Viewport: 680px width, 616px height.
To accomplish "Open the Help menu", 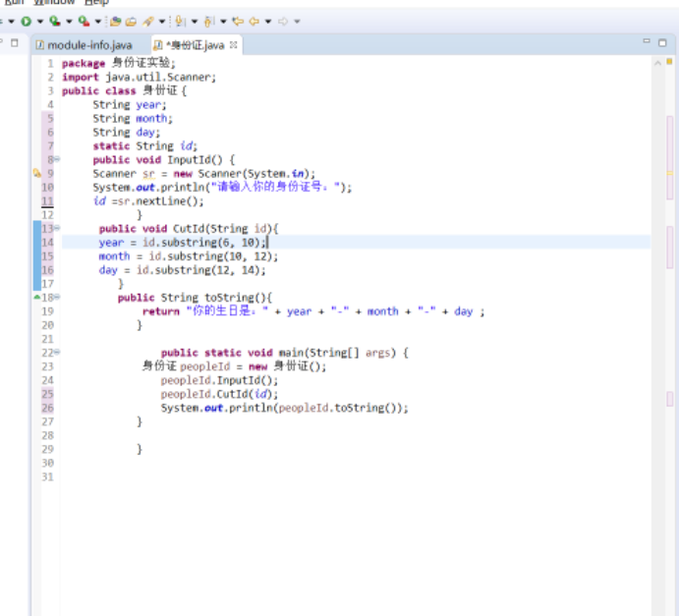I will (x=96, y=2).
